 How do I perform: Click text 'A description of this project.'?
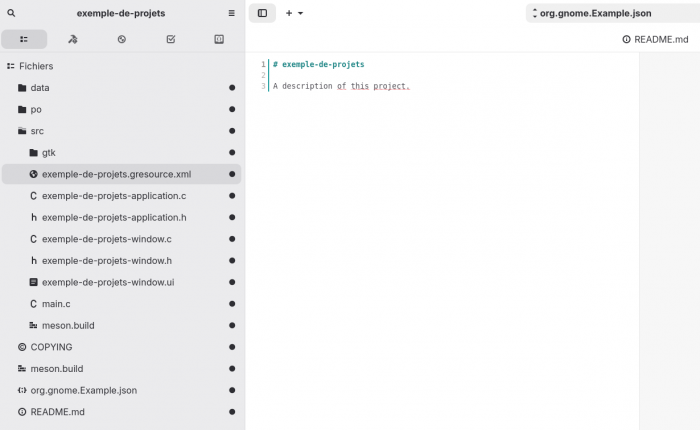coord(342,86)
